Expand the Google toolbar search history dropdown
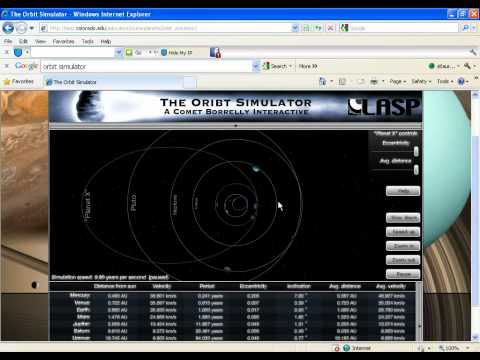The image size is (480, 360). point(256,66)
